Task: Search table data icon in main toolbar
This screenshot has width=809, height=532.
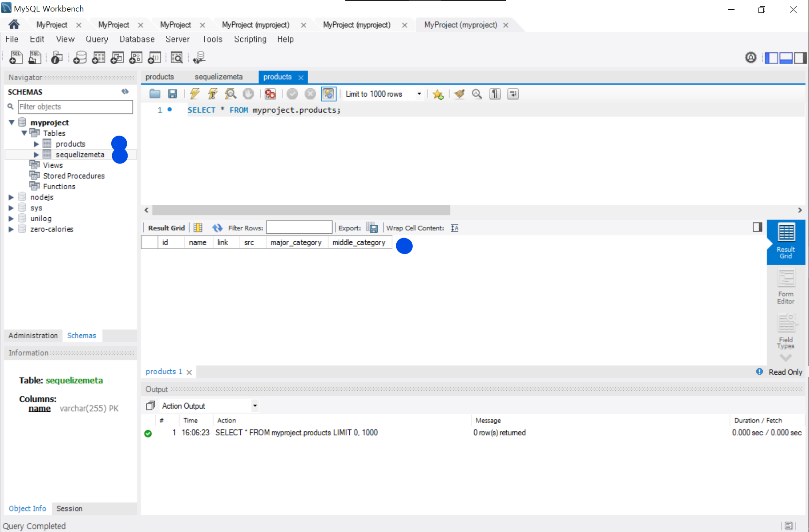Action: click(x=176, y=58)
